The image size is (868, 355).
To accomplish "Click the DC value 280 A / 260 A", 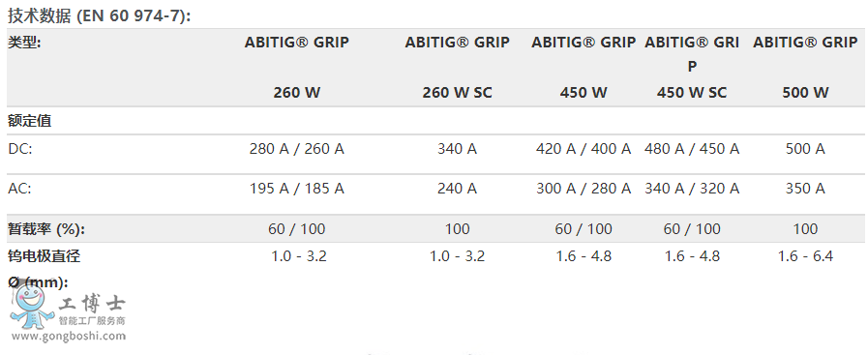I will 297,149.
